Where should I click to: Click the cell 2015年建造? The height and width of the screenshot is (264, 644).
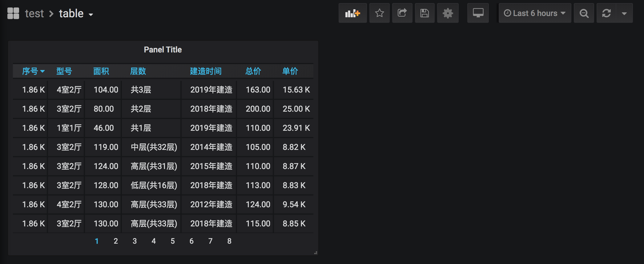pyautogui.click(x=209, y=166)
